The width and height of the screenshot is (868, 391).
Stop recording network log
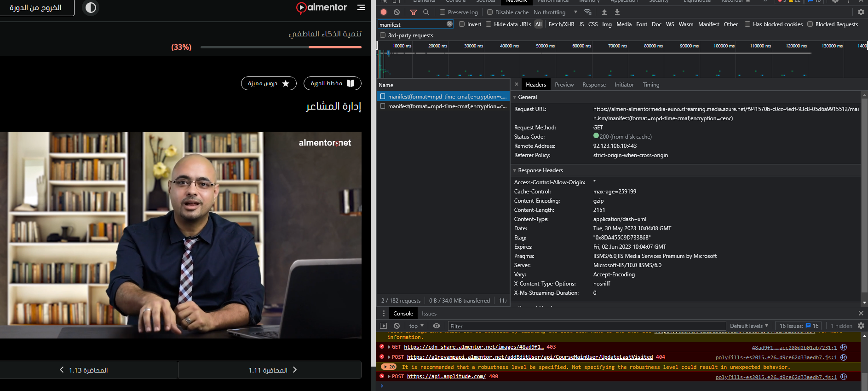click(384, 12)
